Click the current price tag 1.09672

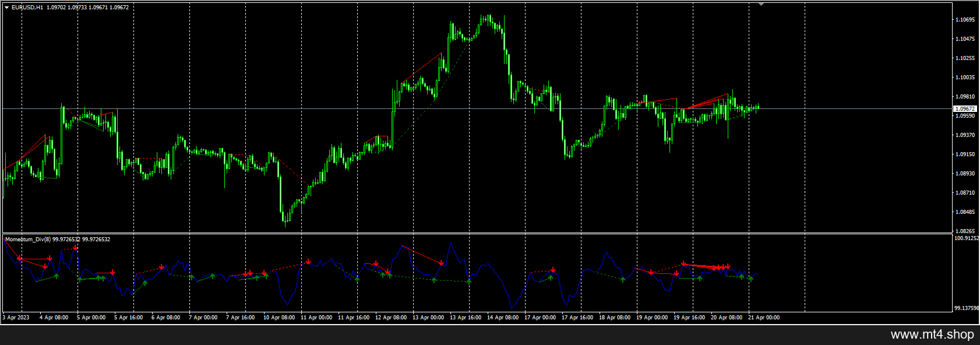tap(965, 109)
